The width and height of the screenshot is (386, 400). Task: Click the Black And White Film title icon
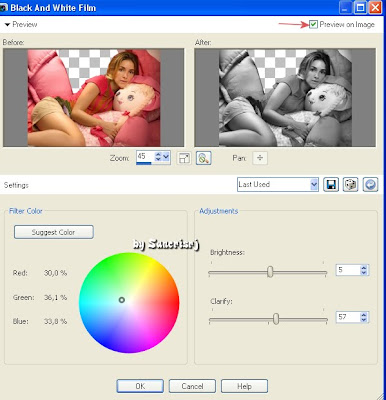click(x=3, y=8)
